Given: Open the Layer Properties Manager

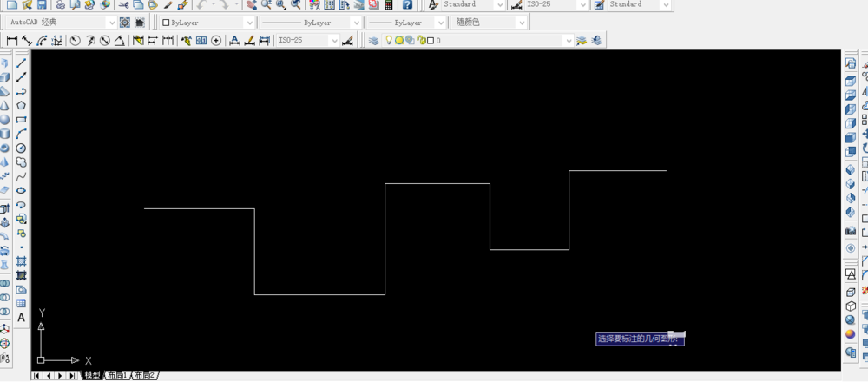Looking at the screenshot, I should point(374,41).
